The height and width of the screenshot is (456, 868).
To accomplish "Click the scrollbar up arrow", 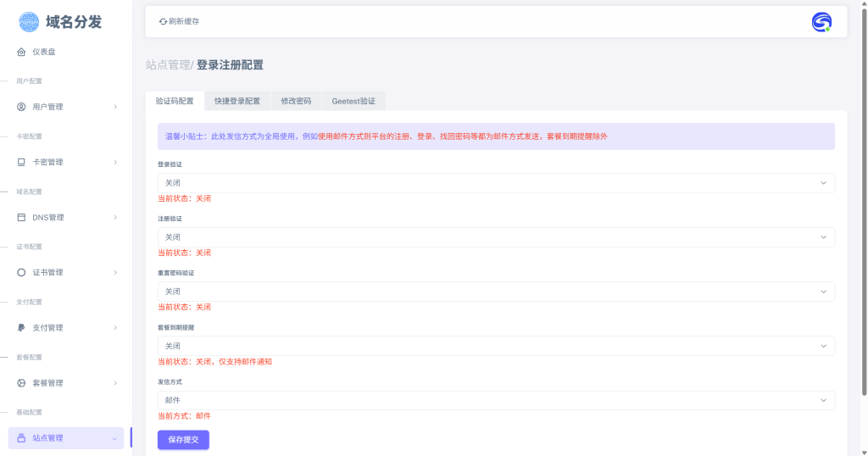I will pos(864,3).
